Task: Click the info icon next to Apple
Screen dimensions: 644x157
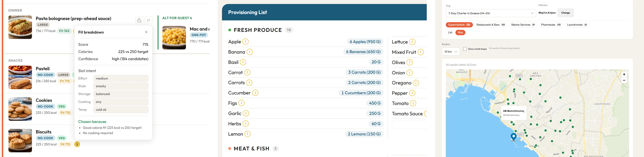Action: [x=246, y=42]
